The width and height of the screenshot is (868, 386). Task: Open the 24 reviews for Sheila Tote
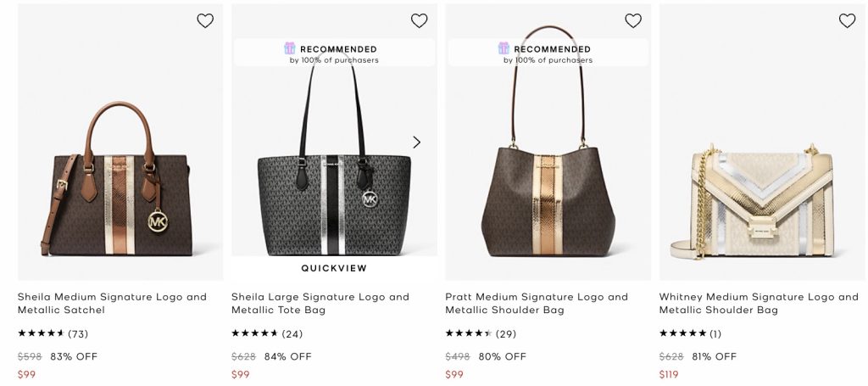point(292,334)
